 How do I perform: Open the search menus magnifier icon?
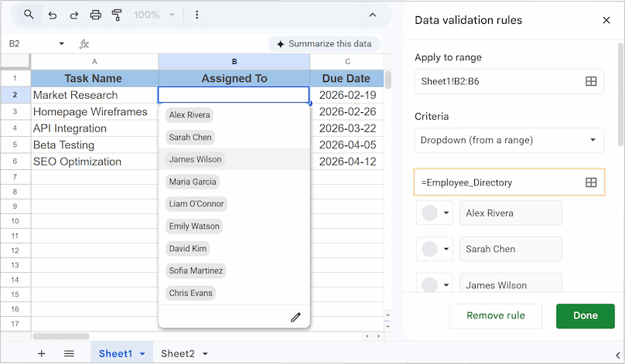pos(29,15)
